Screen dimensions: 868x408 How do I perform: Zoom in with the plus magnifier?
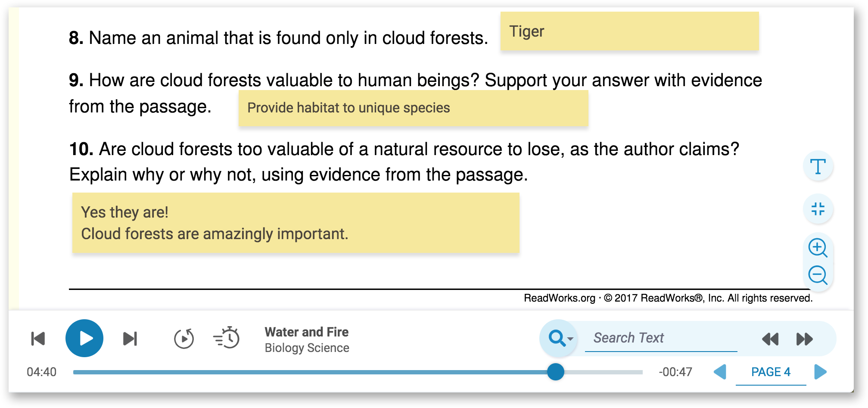[x=818, y=248]
